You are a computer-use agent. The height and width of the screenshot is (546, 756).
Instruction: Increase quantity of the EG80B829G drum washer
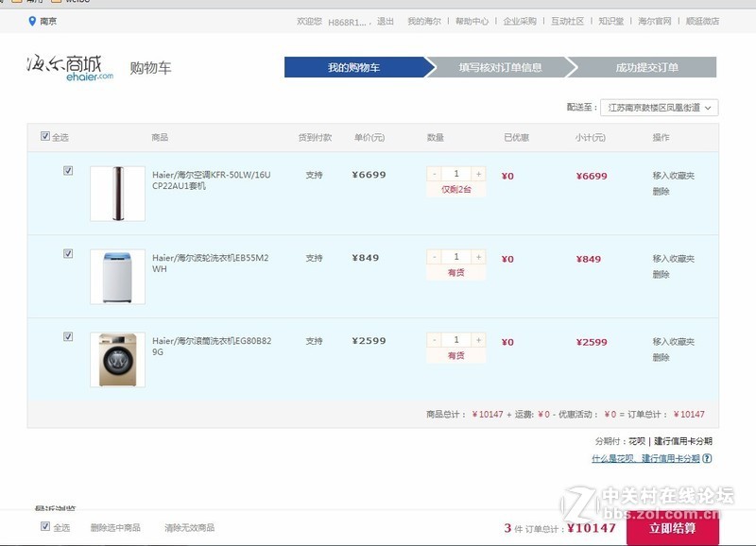pos(478,340)
